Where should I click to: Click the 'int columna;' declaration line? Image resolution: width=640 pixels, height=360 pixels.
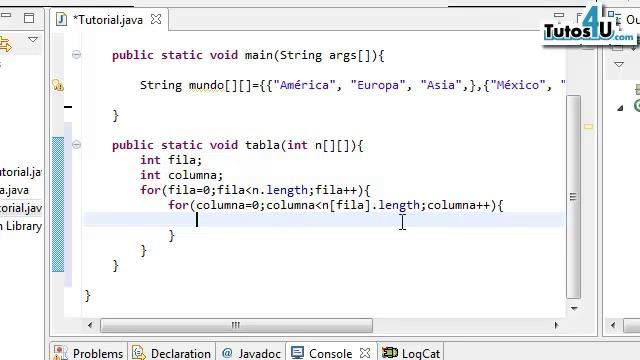[x=182, y=175]
